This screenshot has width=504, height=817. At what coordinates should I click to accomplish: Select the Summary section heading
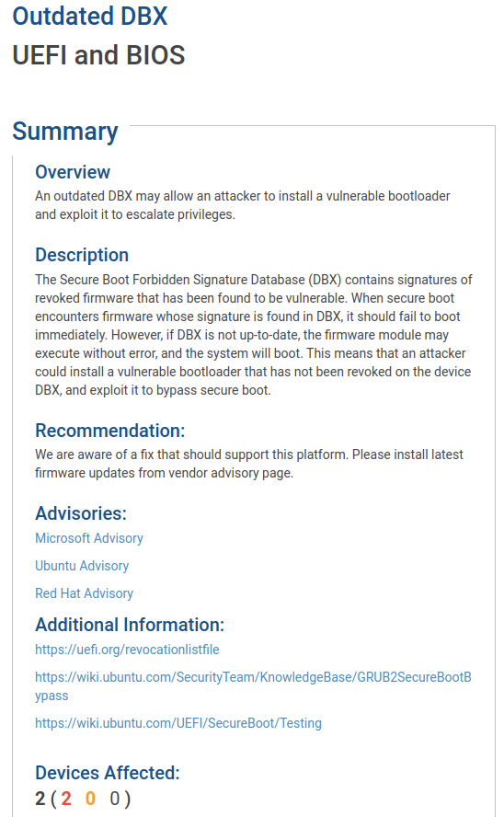pyautogui.click(x=65, y=132)
